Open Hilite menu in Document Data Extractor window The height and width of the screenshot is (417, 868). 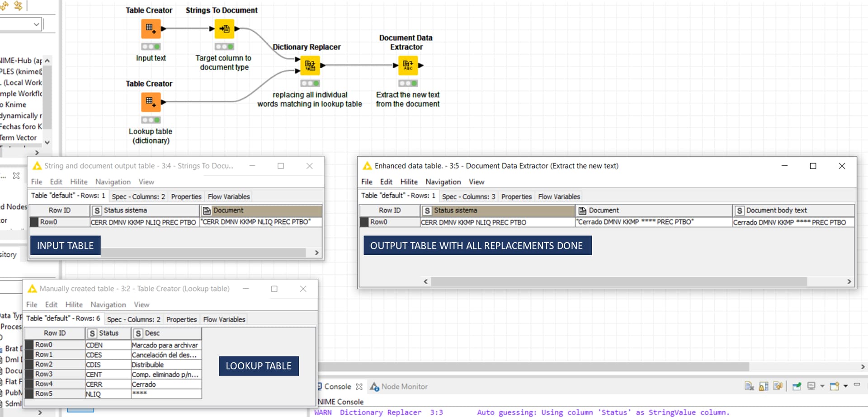409,182
